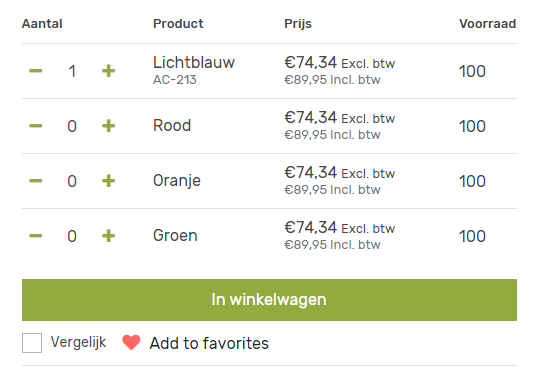The height and width of the screenshot is (373, 541).
Task: Reduce Groen quantity with minus icon
Action: click(x=36, y=236)
